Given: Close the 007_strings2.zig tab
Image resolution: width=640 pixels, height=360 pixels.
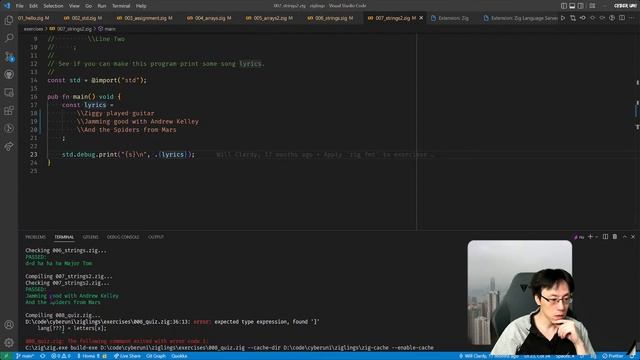Looking at the screenshot, I should coord(421,18).
